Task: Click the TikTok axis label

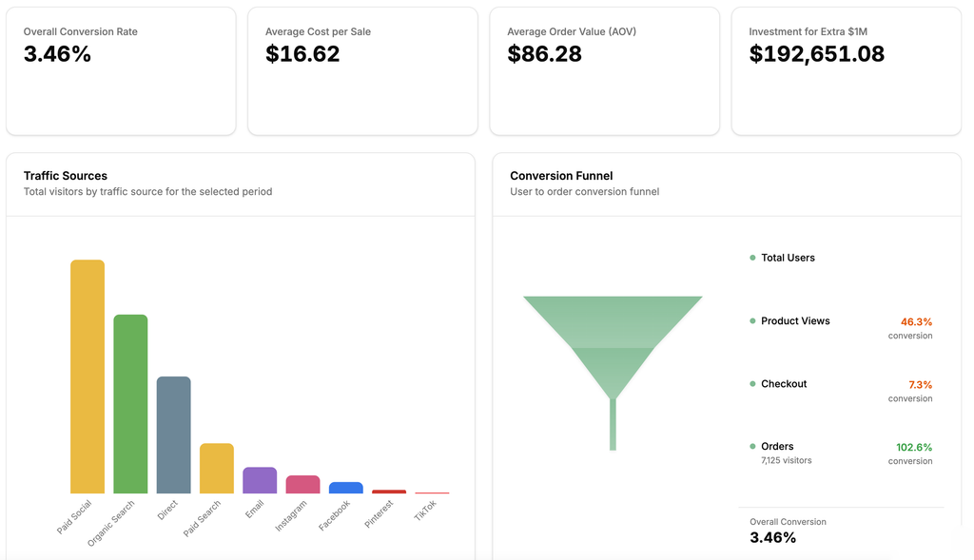Action: click(425, 511)
